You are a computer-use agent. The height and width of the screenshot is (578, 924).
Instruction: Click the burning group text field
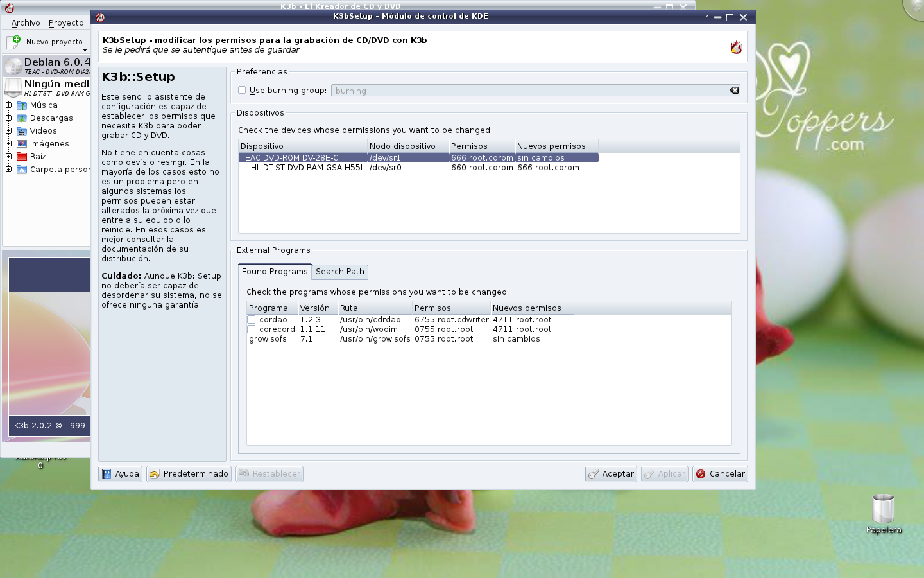tap(529, 91)
